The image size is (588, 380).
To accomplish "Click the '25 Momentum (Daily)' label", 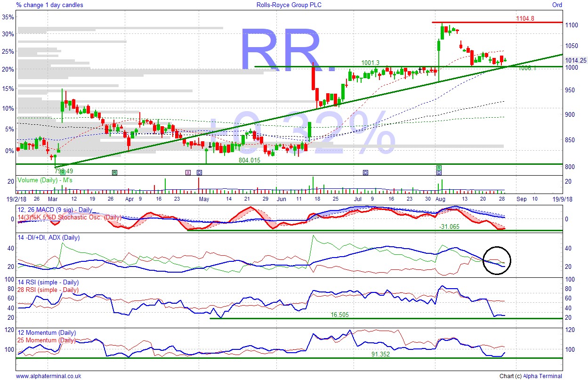I will [46, 340].
